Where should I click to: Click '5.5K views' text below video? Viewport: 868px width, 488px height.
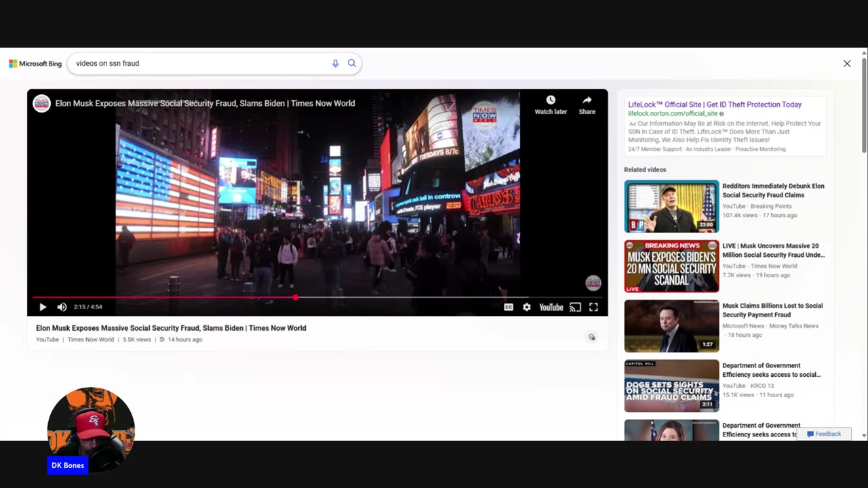(137, 340)
